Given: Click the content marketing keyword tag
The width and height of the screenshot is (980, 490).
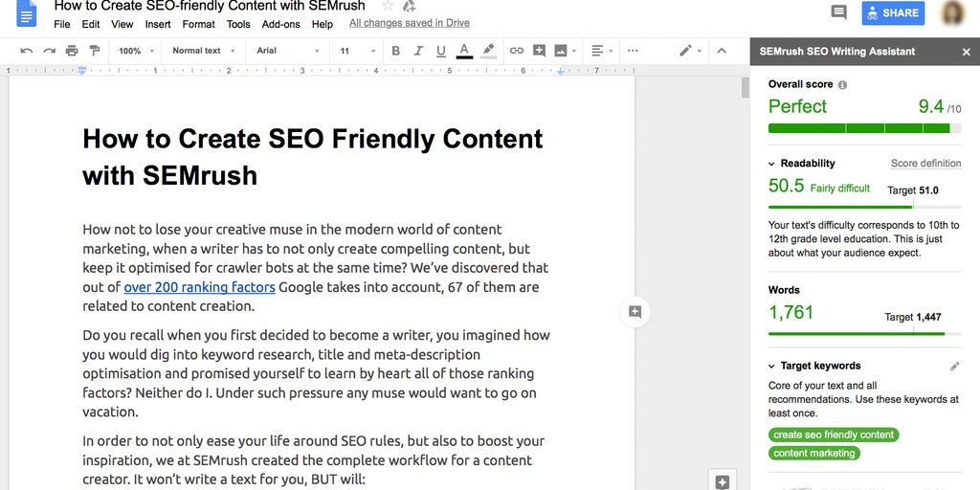Looking at the screenshot, I should (x=813, y=453).
